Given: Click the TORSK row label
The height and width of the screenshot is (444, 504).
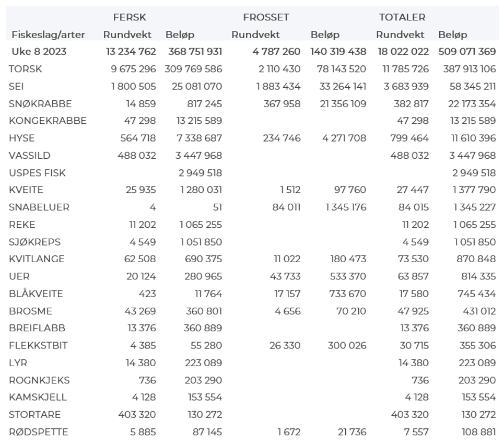Looking at the screenshot, I should pos(25,69).
